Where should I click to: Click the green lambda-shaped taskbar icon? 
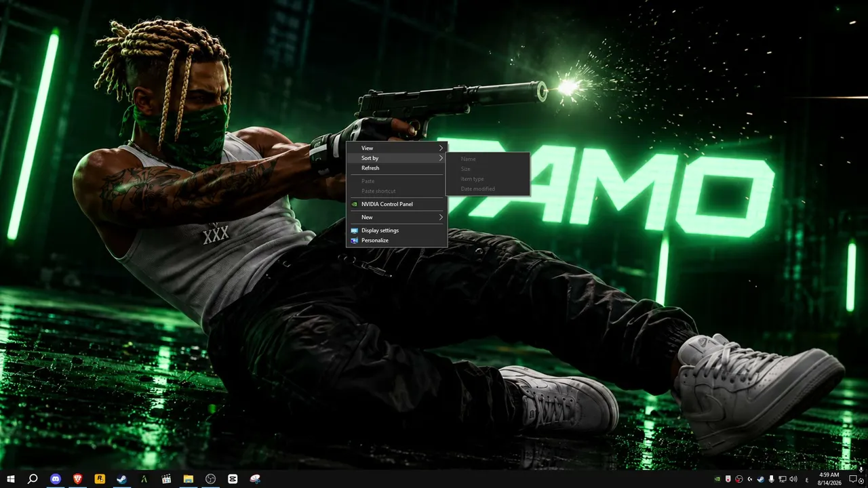[x=144, y=479]
